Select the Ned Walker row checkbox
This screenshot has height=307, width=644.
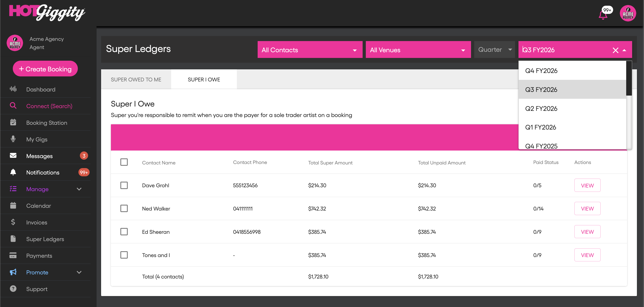(124, 208)
